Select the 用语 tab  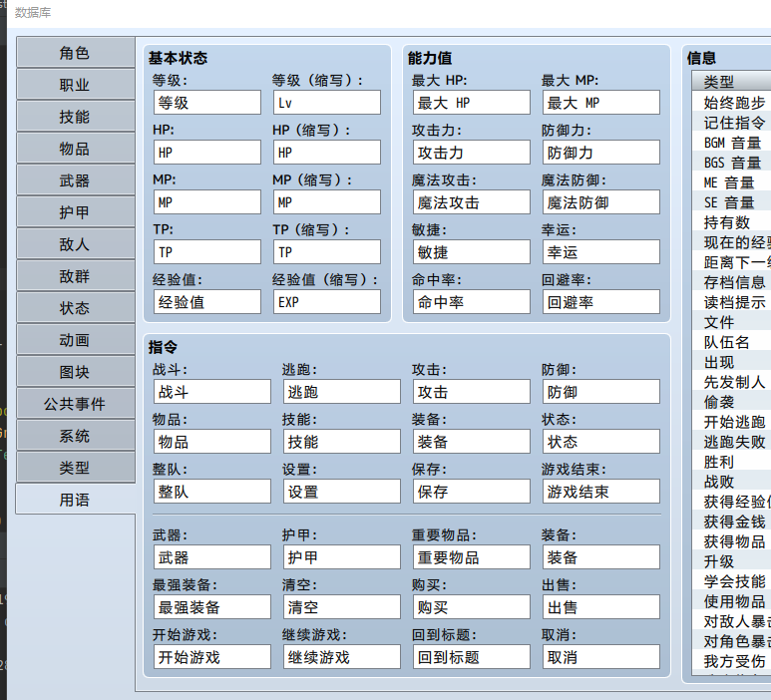tap(76, 500)
